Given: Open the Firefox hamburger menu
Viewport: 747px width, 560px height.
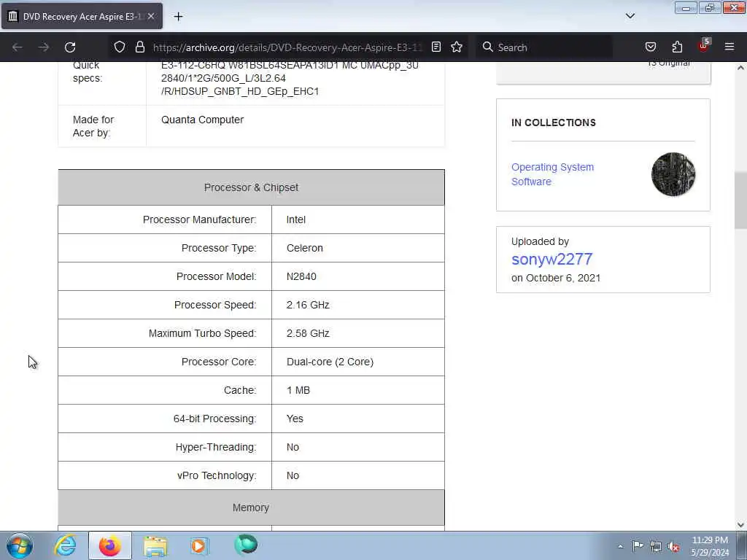Looking at the screenshot, I should pyautogui.click(x=729, y=47).
